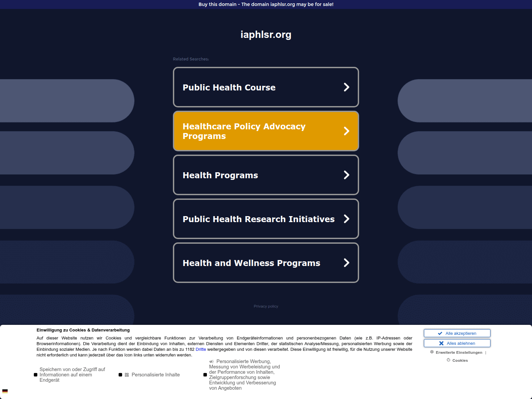Image resolution: width=532 pixels, height=399 pixels.
Task: Click the megaphone icon by Personalisierte Werbung
Action: pyautogui.click(x=211, y=361)
